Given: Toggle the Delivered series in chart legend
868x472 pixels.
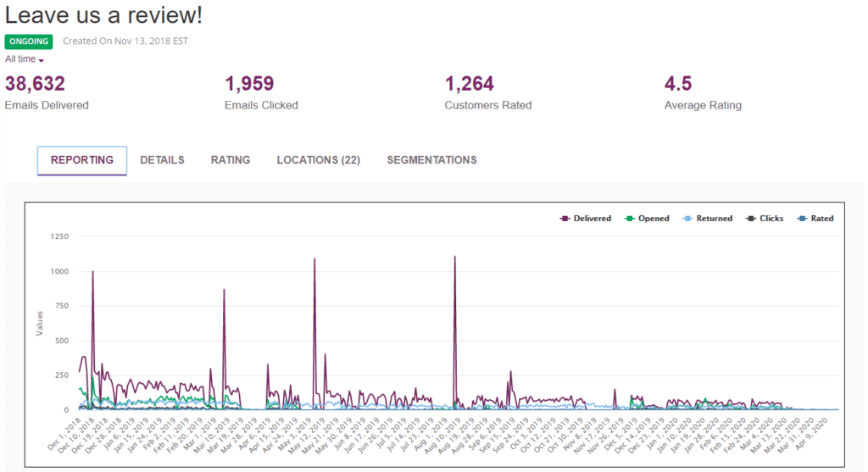Looking at the screenshot, I should (586, 219).
